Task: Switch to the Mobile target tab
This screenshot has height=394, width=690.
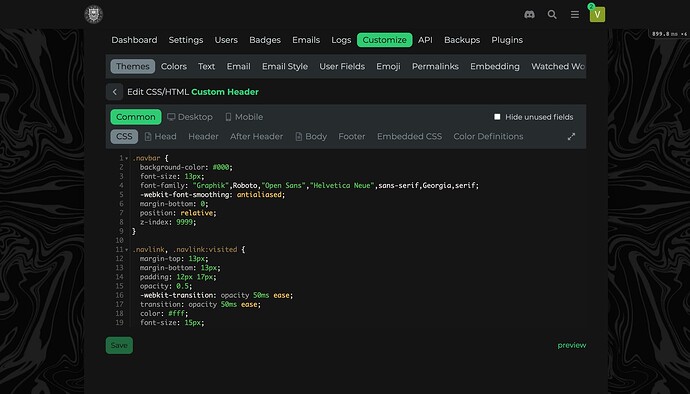Action: [244, 117]
